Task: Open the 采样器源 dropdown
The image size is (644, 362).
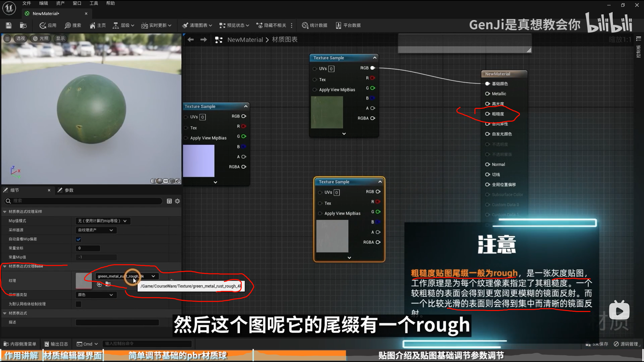Action: [x=96, y=230]
